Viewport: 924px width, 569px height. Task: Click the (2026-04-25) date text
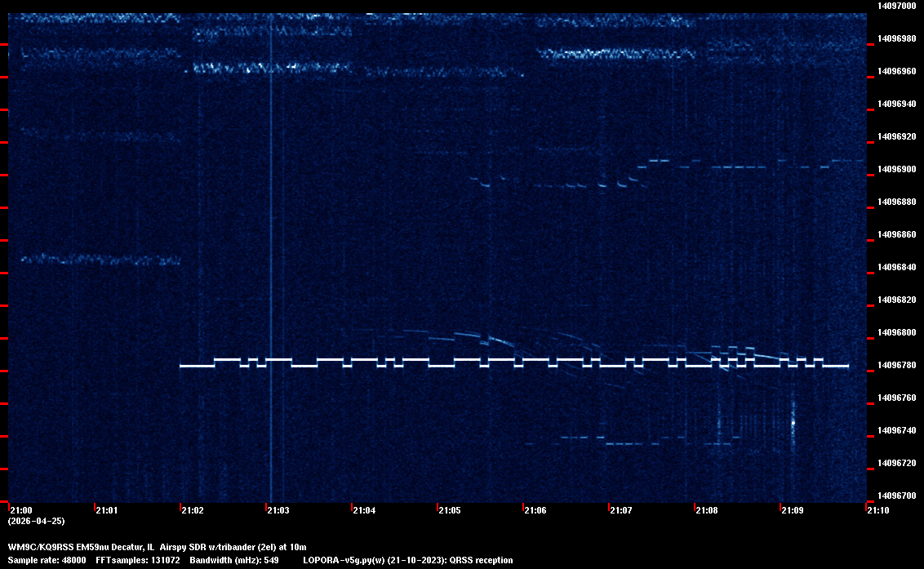(x=36, y=521)
